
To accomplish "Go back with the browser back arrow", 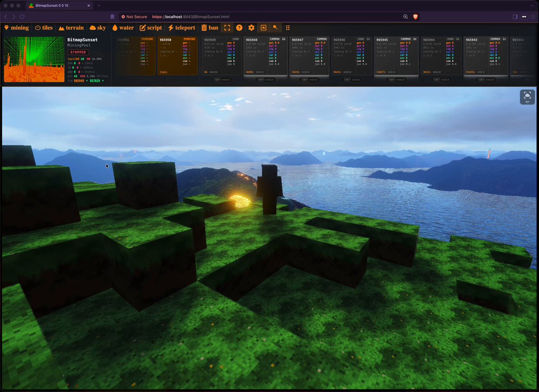I will pos(6,17).
